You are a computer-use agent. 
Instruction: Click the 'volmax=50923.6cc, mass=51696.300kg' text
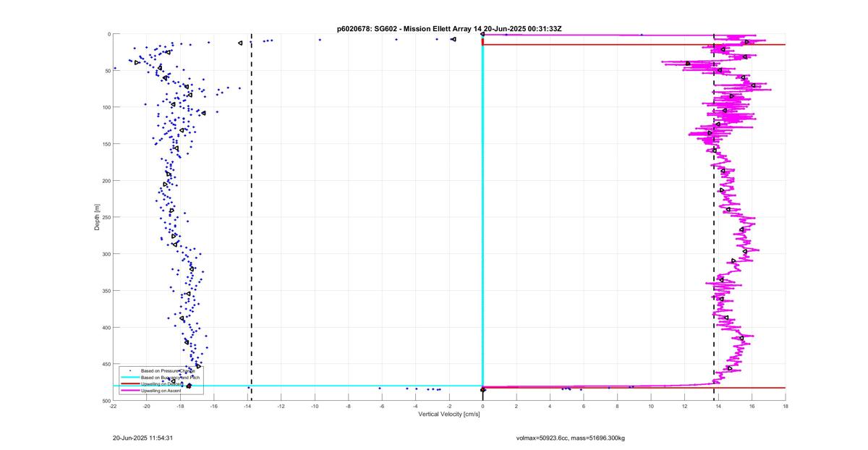tap(571, 438)
